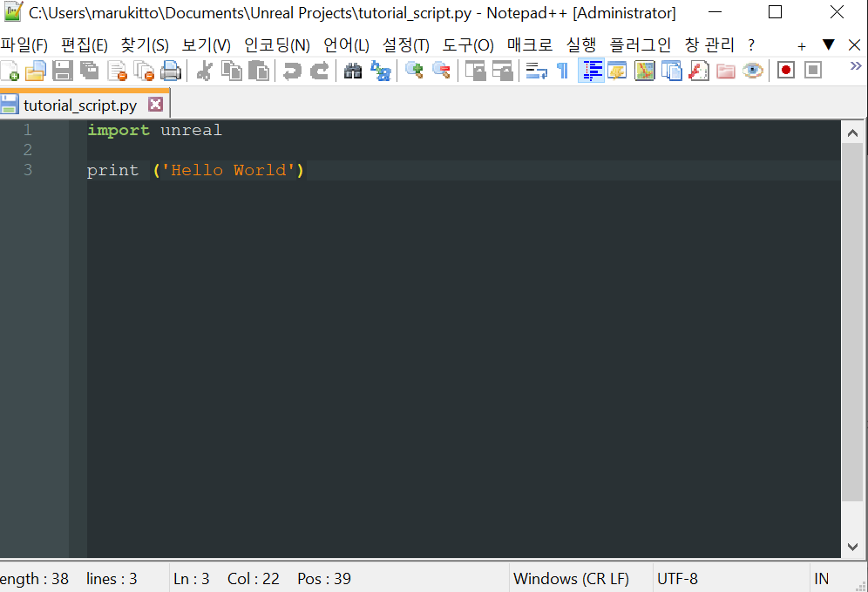Stop macro recording with the square icon
Screen dimensions: 868x592
[x=812, y=71]
